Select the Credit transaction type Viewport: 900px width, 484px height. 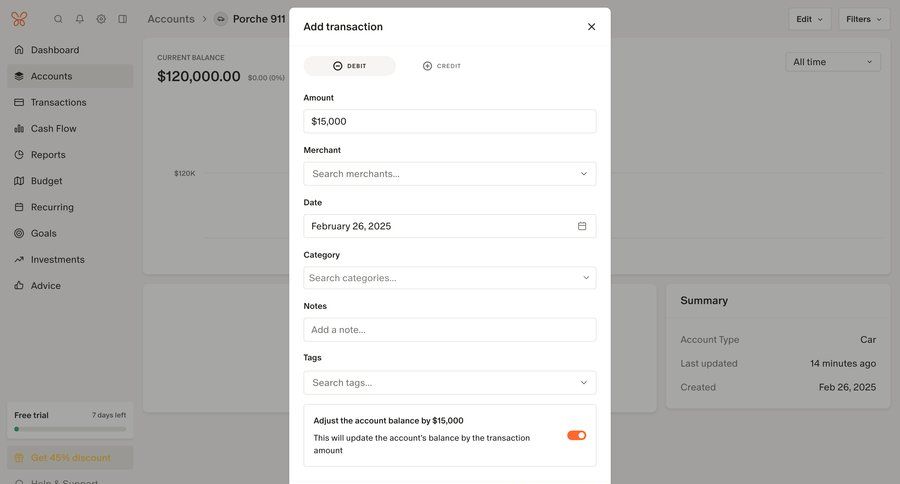441,66
